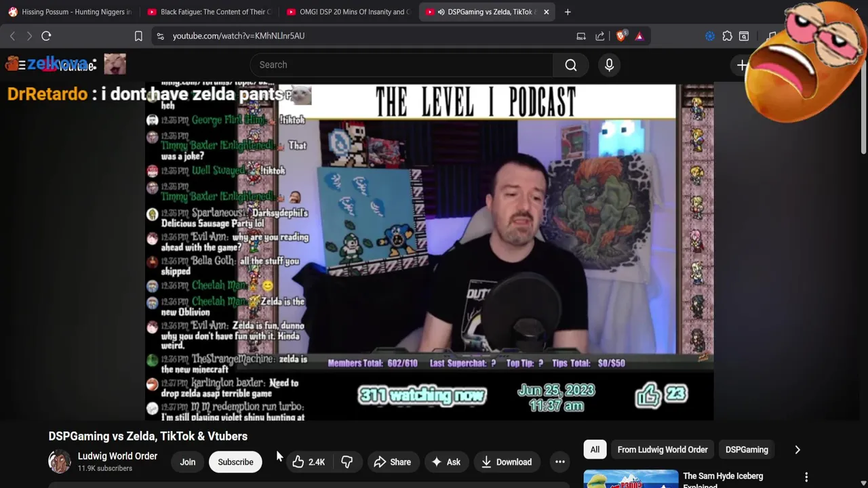Click the video player to pause
The width and height of the screenshot is (868, 488).
(429, 252)
